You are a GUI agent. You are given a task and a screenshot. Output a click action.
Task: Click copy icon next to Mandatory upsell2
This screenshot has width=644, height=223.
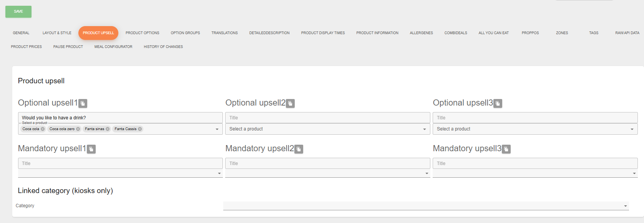299,149
